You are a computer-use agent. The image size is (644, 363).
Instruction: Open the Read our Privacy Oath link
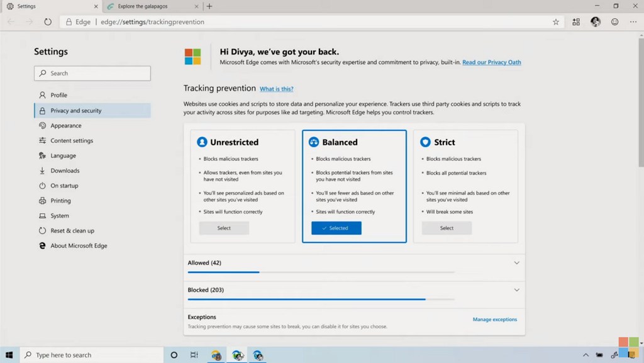click(492, 62)
